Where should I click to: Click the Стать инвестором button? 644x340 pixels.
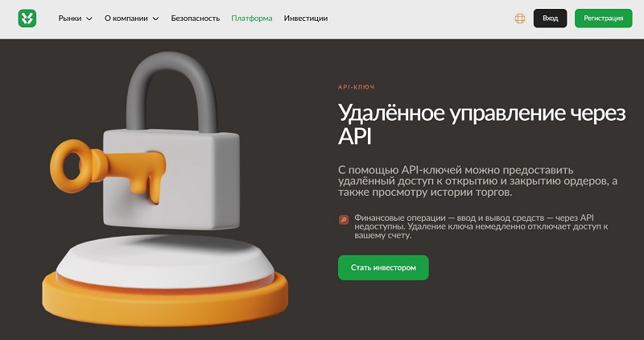(x=383, y=267)
